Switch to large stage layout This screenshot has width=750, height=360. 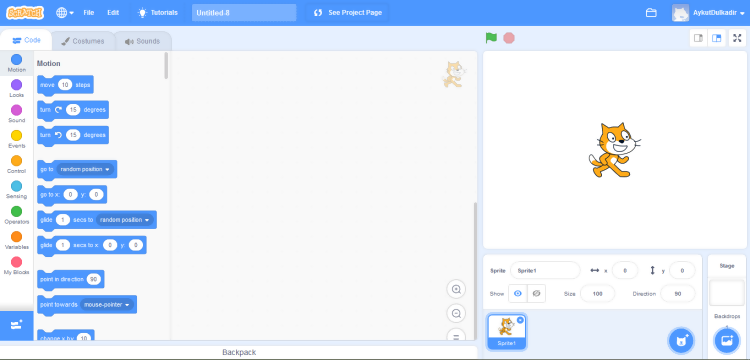coord(717,38)
